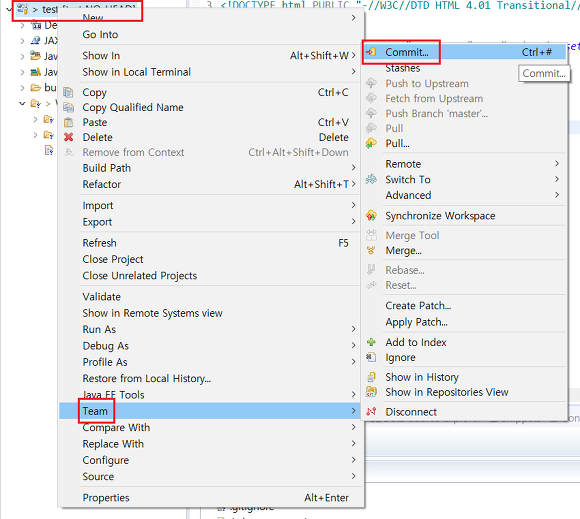The width and height of the screenshot is (580, 519).
Task: Click the Paste clipboard icon
Action: point(68,122)
